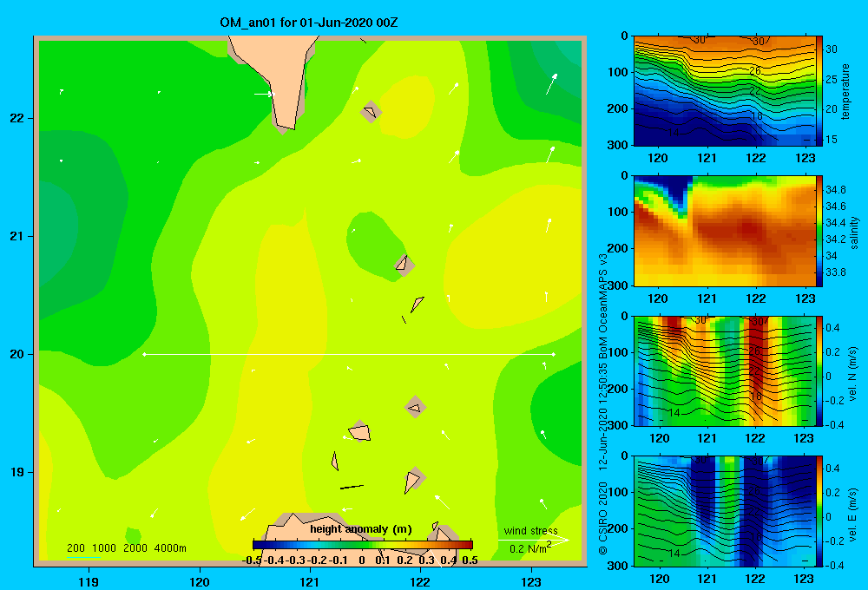
Task: Click the temperature color scale bar
Action: (819, 91)
